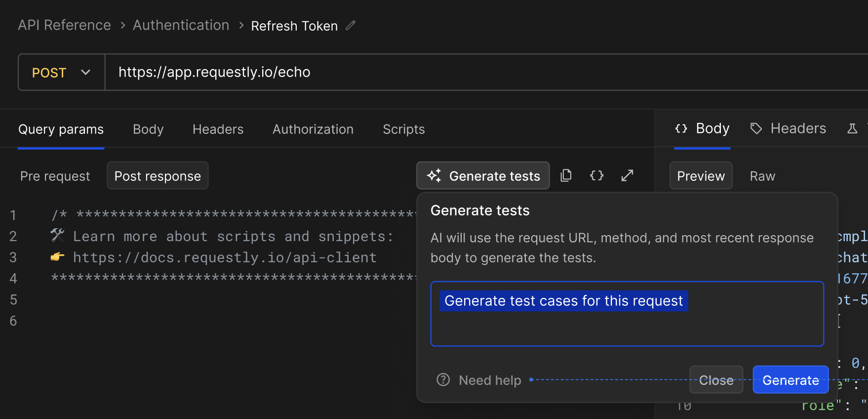This screenshot has height=419, width=868.
Task: Switch response view to Preview
Action: tap(701, 176)
